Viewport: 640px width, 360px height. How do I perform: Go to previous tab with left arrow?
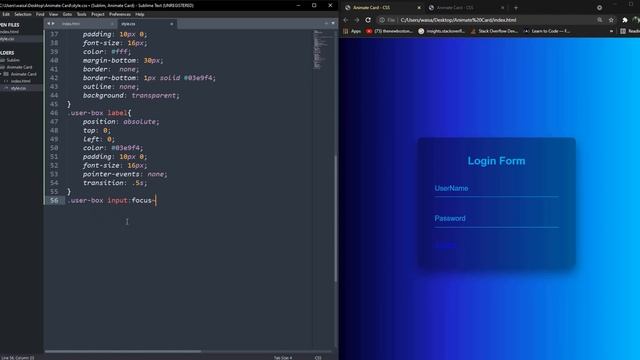[49, 24]
